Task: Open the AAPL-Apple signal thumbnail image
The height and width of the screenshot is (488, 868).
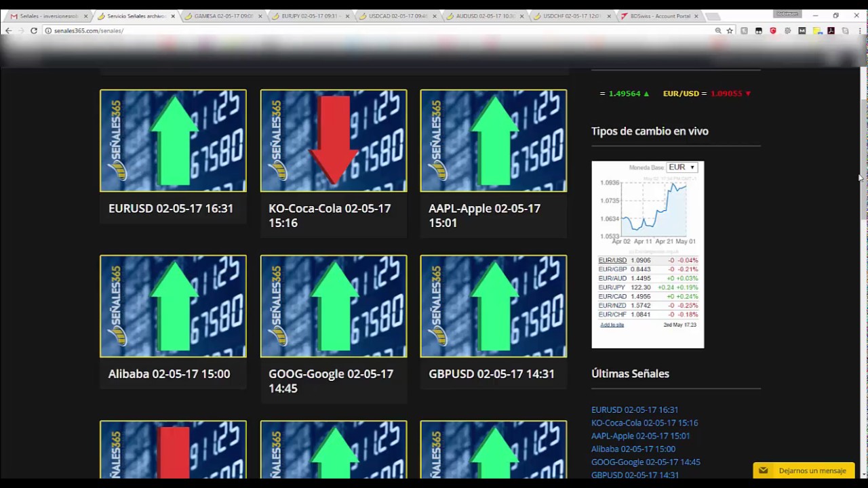Action: (494, 140)
